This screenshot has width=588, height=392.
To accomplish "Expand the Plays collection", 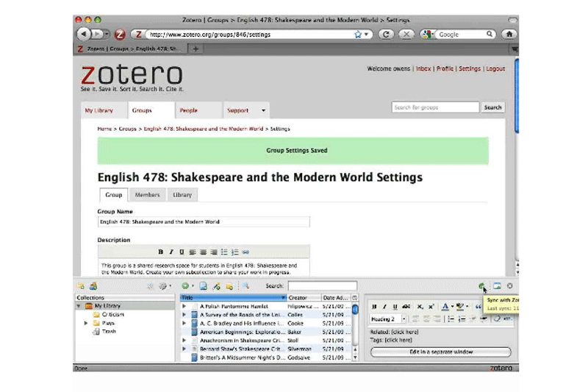I will pyautogui.click(x=86, y=323).
